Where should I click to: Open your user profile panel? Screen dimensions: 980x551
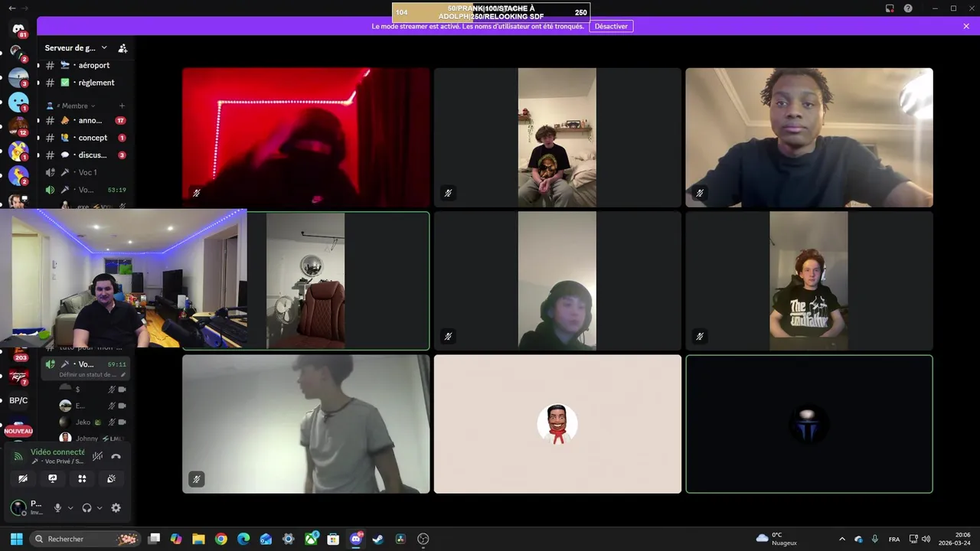click(28, 507)
